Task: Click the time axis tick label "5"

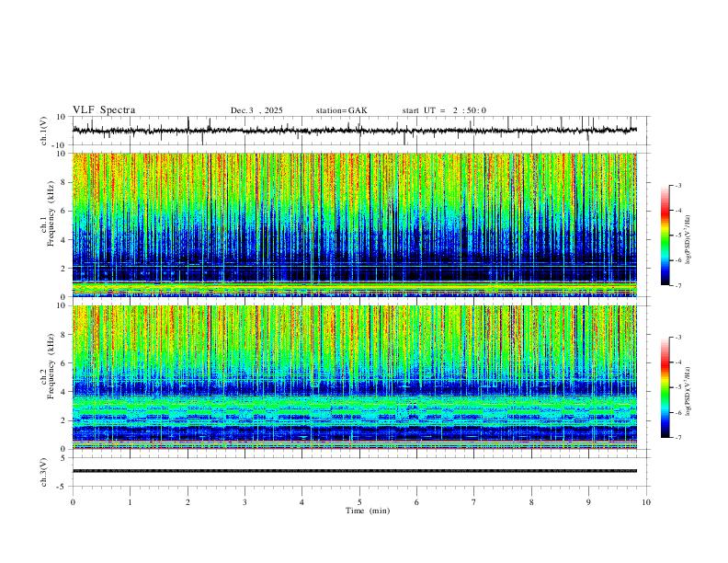Action: 359,502
